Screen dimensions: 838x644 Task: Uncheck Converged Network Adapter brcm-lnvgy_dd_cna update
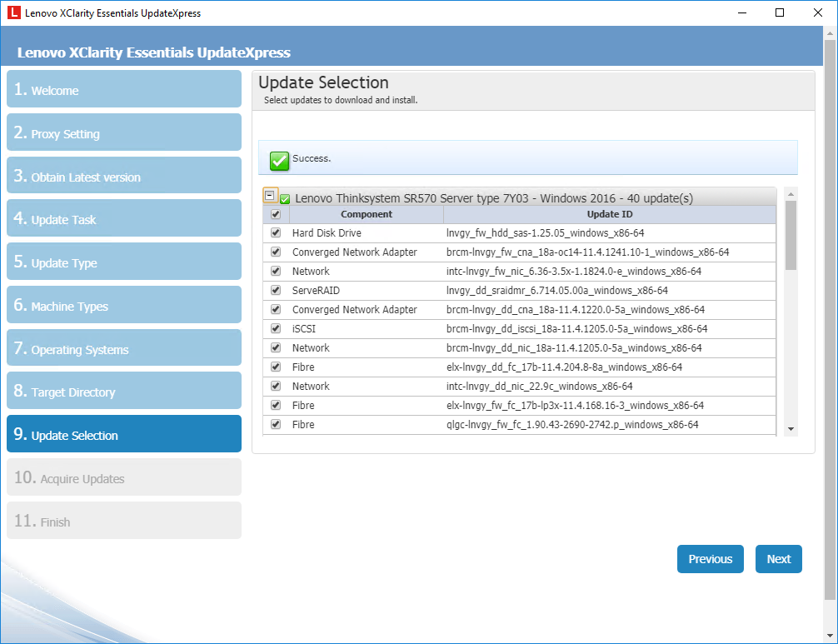click(276, 310)
